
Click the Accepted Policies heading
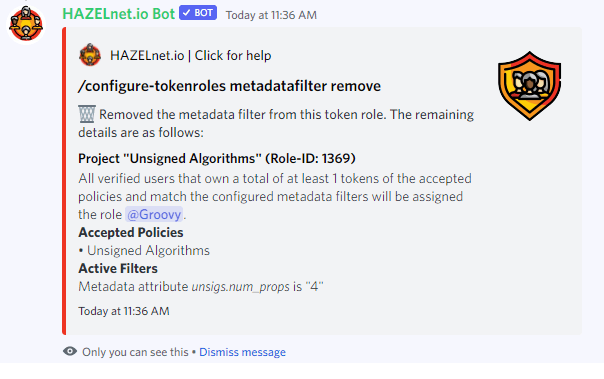(131, 232)
